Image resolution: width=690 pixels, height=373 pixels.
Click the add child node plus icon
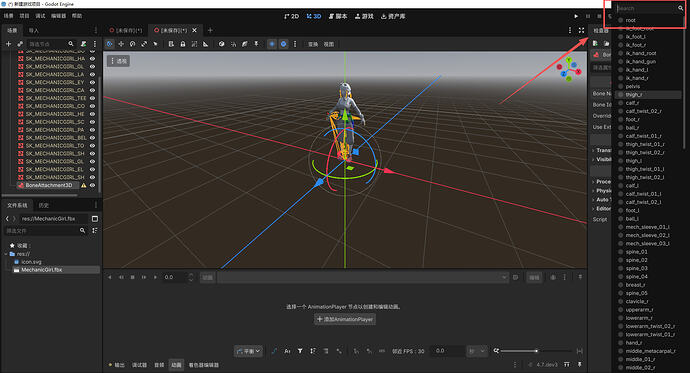coord(8,44)
